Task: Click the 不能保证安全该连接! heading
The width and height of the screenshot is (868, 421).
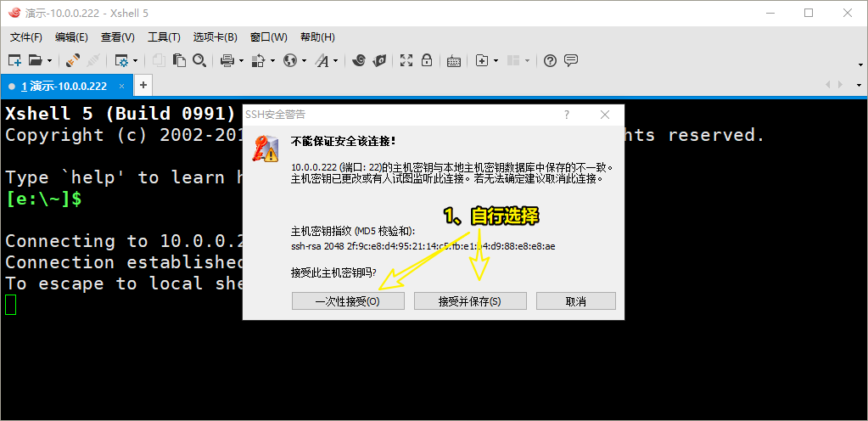Action: point(344,141)
